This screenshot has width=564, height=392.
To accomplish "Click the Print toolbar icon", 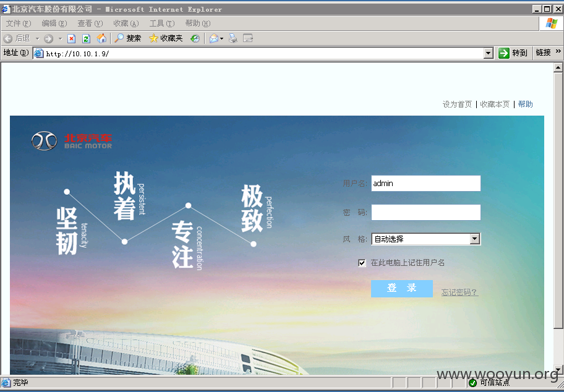I will click(233, 38).
